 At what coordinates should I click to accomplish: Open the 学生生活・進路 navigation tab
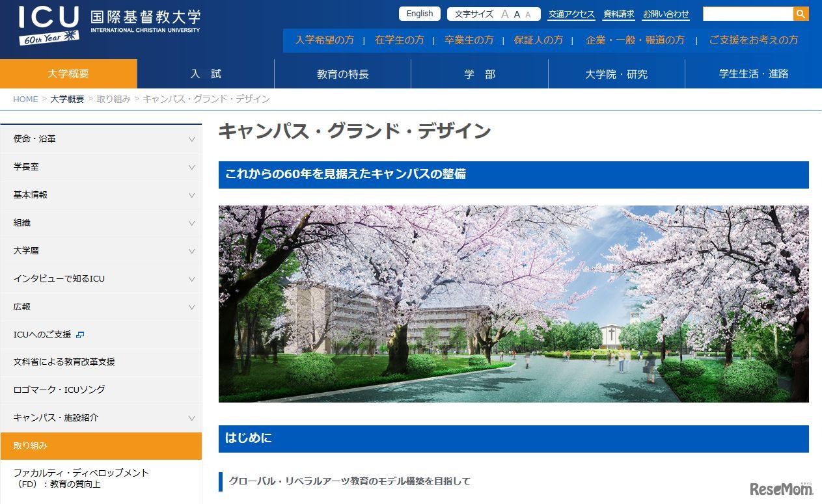pyautogui.click(x=753, y=74)
